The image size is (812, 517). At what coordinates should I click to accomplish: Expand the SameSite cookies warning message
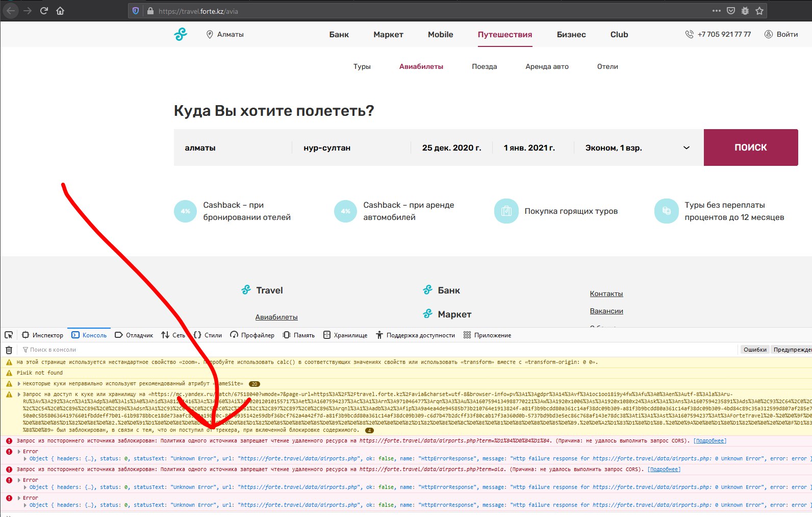(x=19, y=384)
